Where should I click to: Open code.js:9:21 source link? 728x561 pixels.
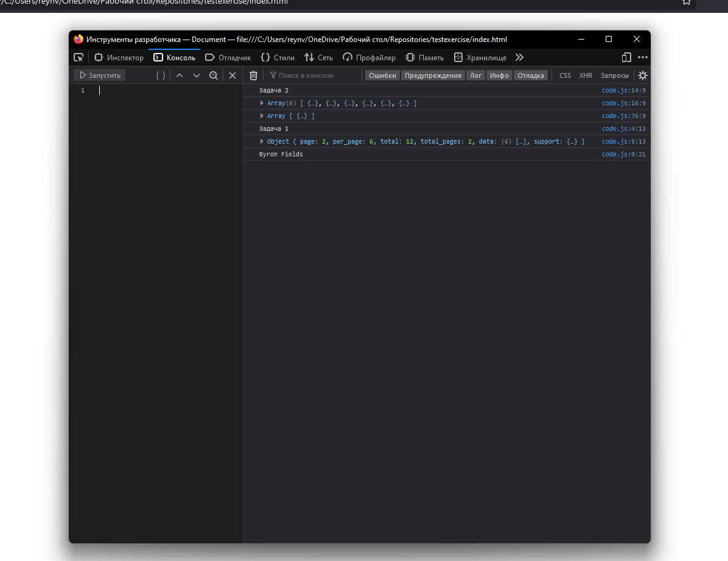(623, 154)
